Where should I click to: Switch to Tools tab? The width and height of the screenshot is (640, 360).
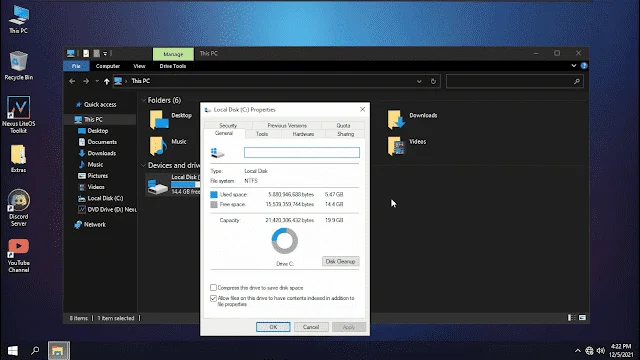(262, 134)
